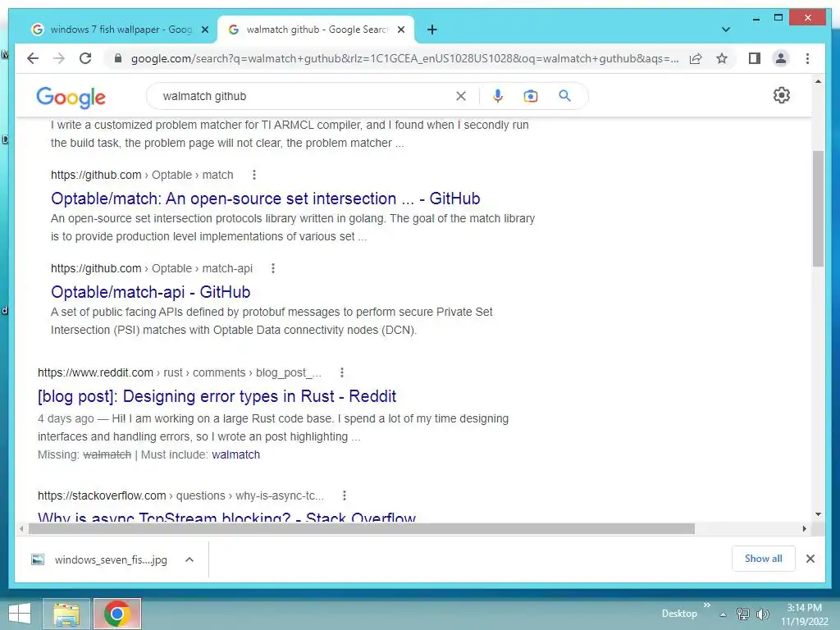Open Chrome's three-dot menu
Image resolution: width=840 pixels, height=630 pixels.
807,58
